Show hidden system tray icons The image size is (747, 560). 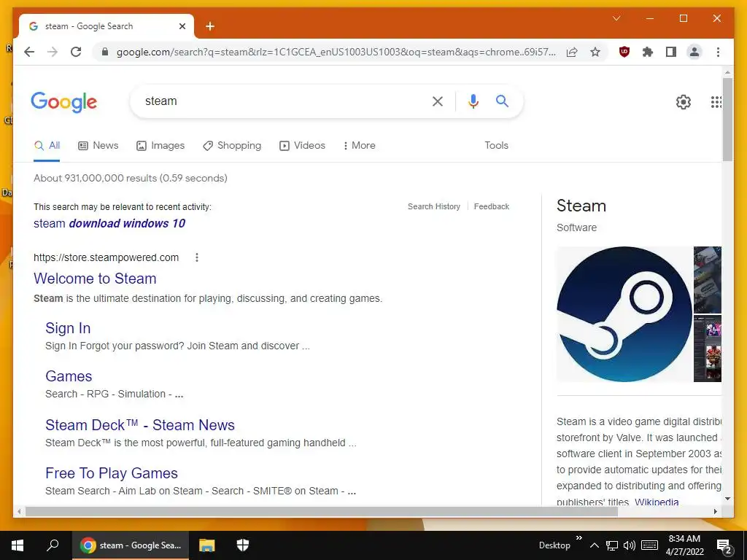[595, 545]
